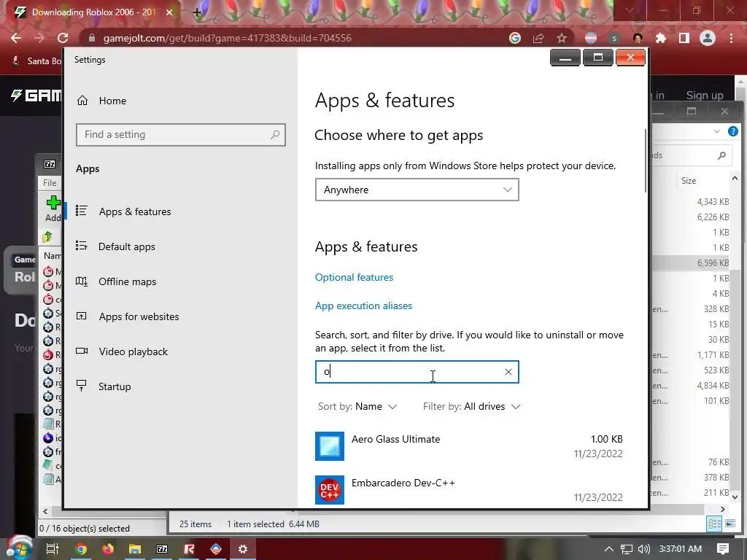Click the share page icon in Chrome

point(538,38)
